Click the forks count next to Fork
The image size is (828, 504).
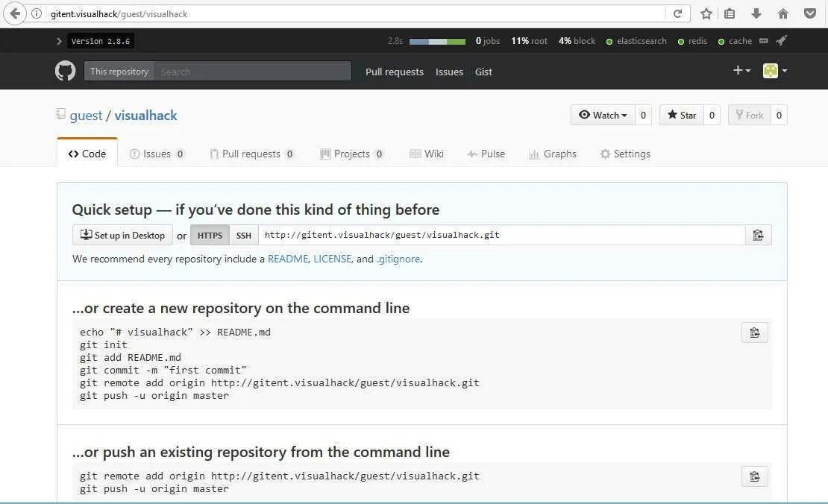pos(779,115)
